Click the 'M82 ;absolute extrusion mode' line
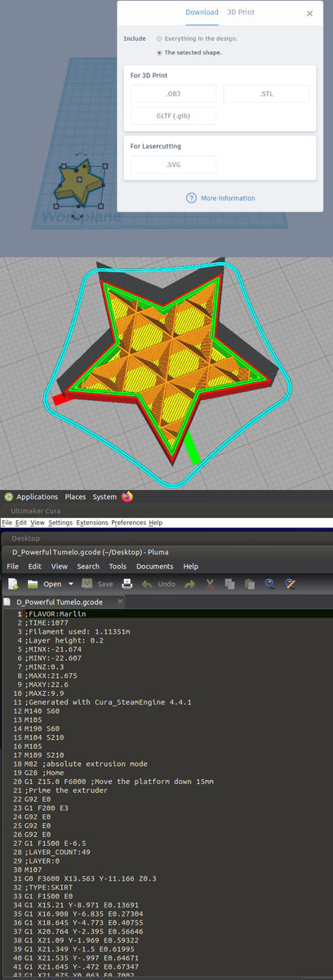Viewport: 333px width, 980px height. tap(86, 764)
